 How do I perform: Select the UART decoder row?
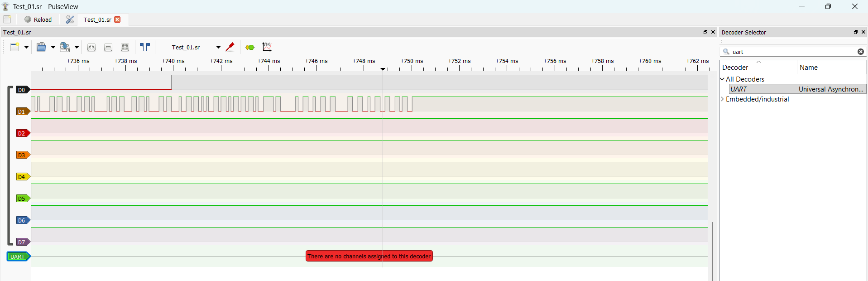click(x=798, y=89)
